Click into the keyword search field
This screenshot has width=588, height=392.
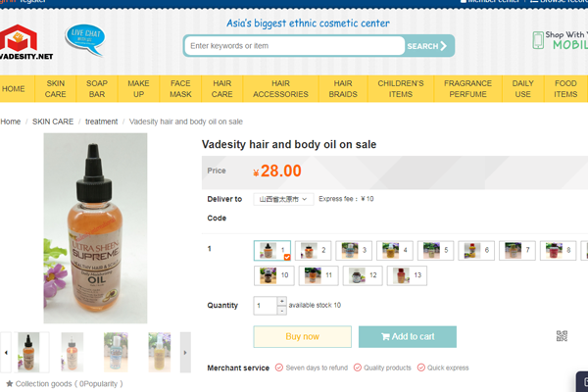point(294,46)
